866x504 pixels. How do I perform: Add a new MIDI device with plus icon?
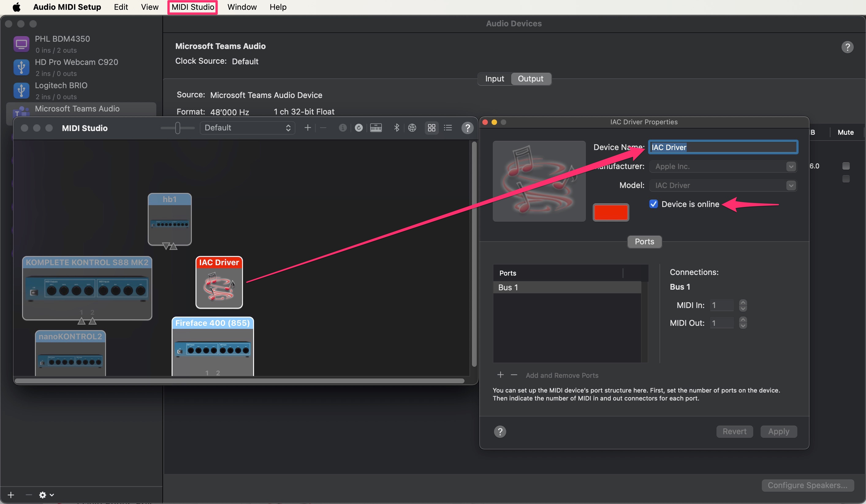coord(308,128)
